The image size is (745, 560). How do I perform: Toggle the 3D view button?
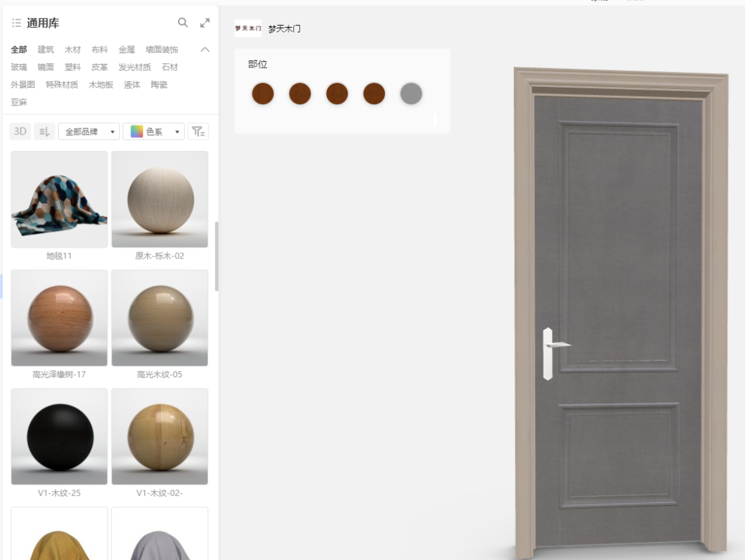(20, 132)
